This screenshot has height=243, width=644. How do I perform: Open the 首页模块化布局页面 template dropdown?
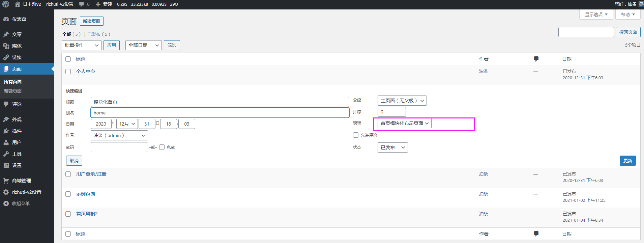pos(405,123)
